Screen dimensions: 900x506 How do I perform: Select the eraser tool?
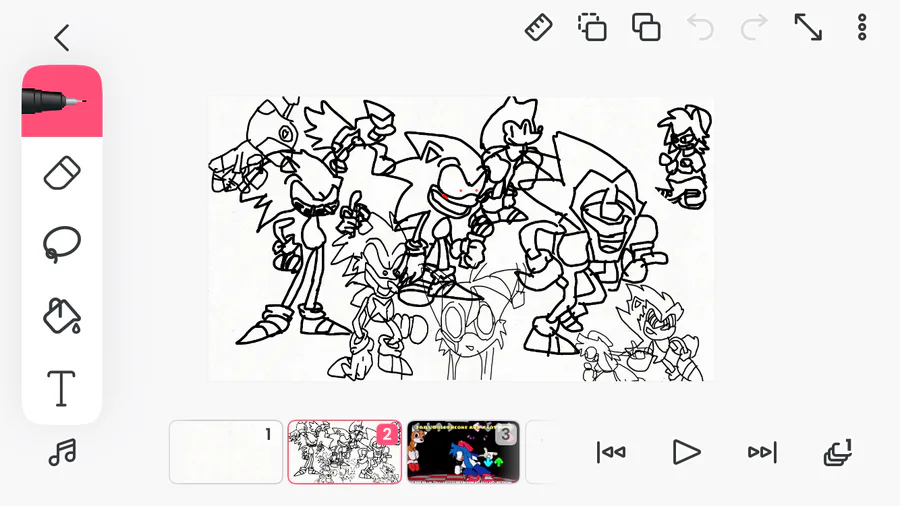click(x=62, y=173)
